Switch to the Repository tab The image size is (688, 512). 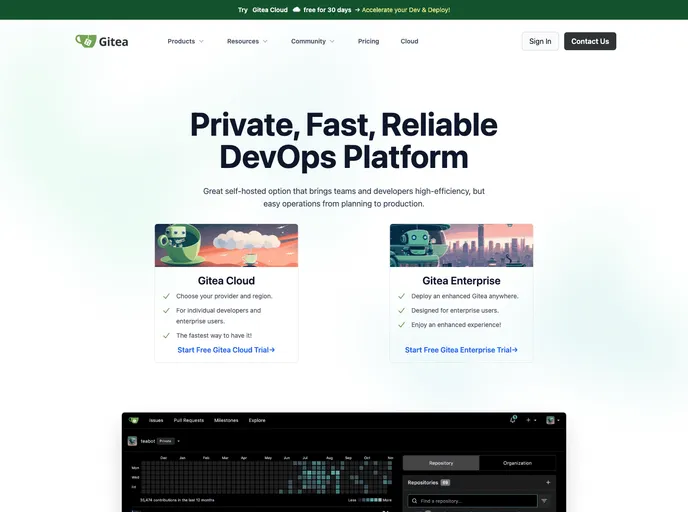[441, 463]
